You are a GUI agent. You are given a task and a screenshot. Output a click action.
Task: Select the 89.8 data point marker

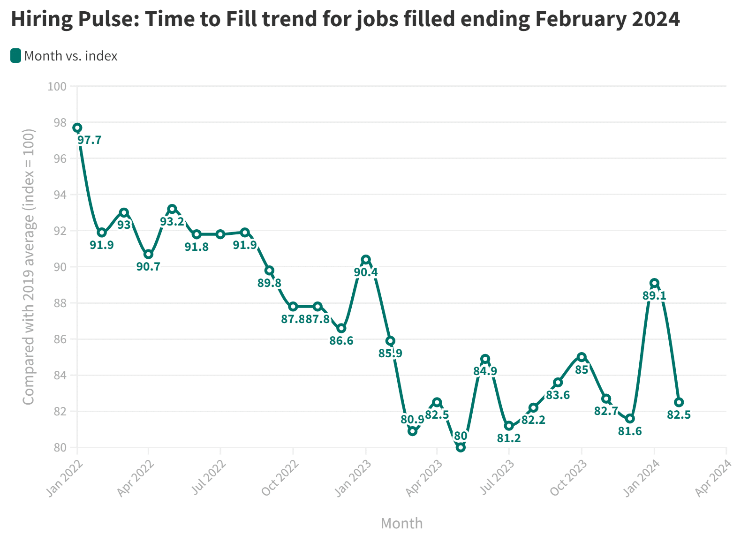point(269,271)
